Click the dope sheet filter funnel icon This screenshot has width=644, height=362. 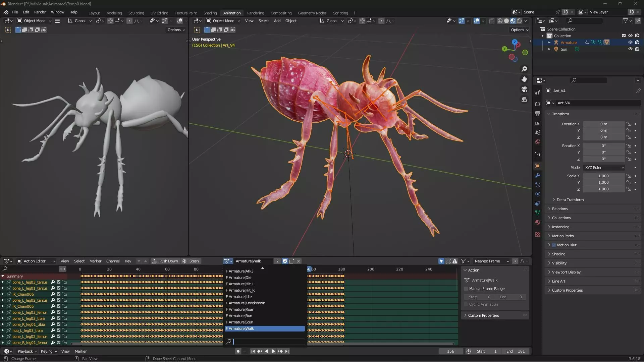(463, 261)
